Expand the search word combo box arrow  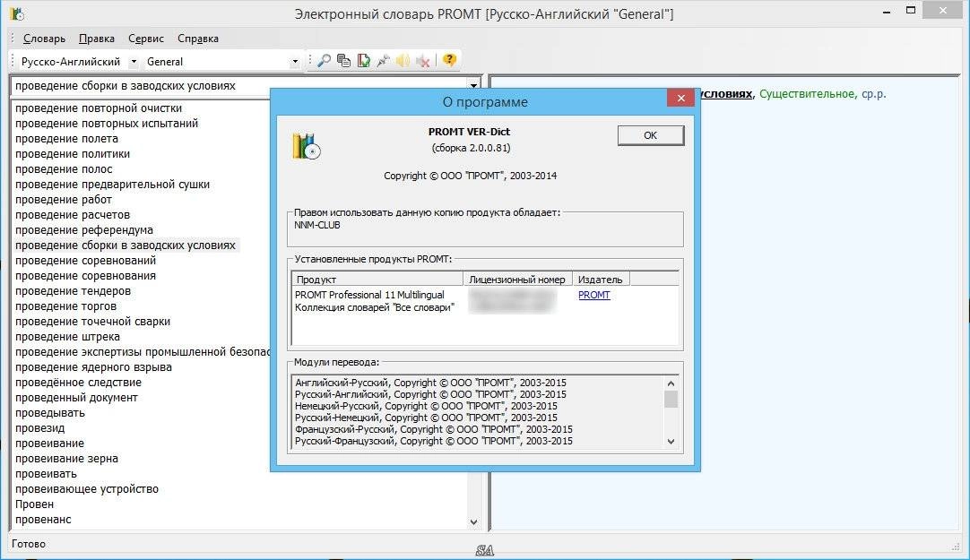pos(473,86)
